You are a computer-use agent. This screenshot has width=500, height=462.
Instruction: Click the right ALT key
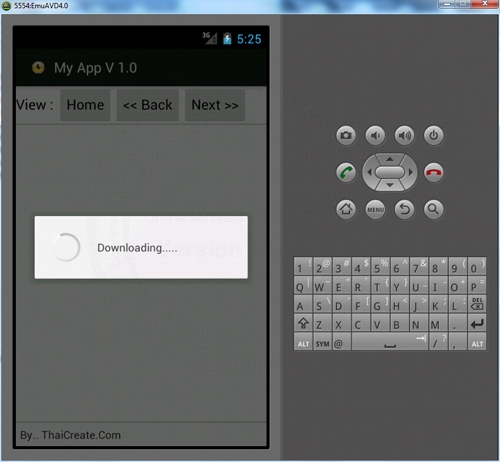477,342
